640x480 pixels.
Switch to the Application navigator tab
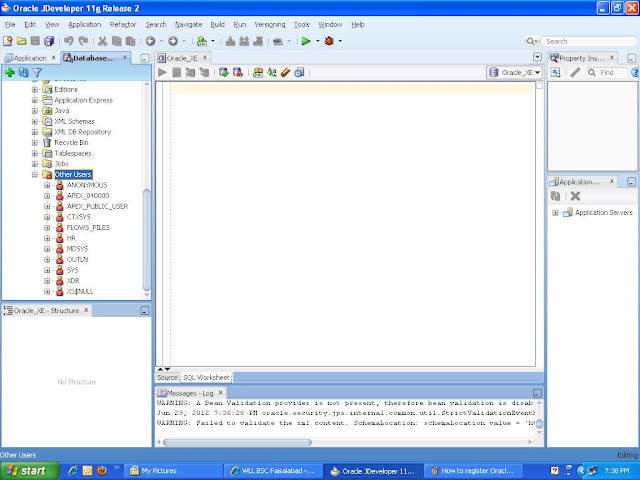(x=29, y=58)
